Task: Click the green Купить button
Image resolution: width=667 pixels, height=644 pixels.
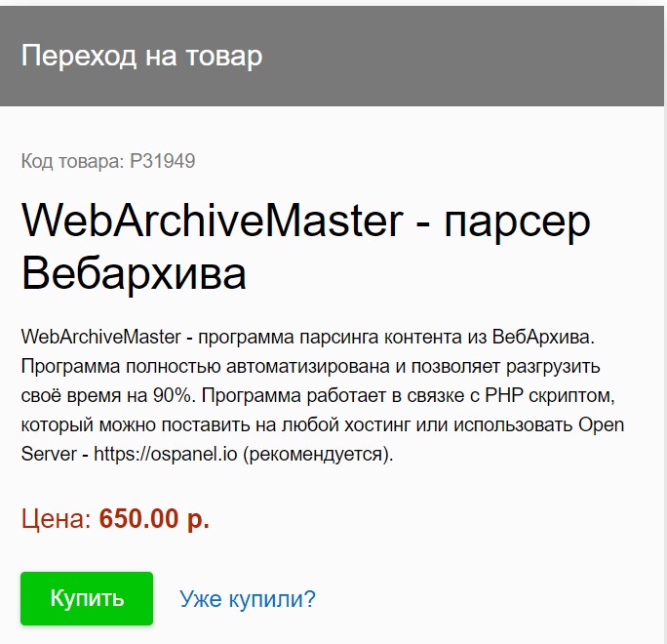Action: click(x=87, y=598)
